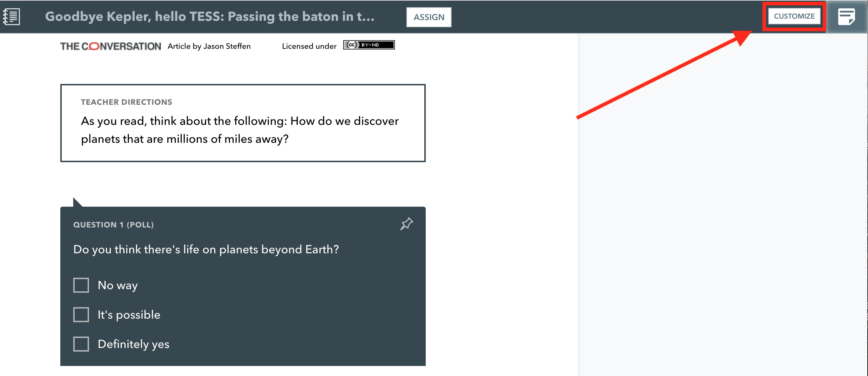Click the CC BY-ND license badge

[x=368, y=45]
